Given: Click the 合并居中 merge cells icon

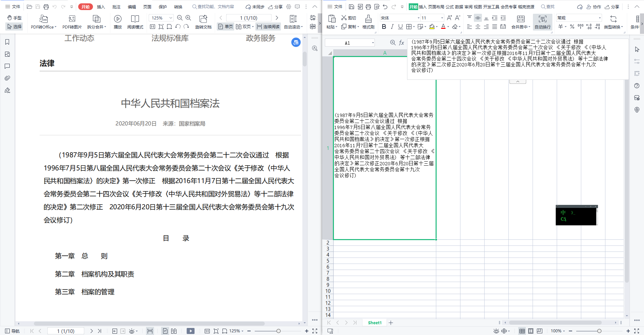Looking at the screenshot, I should pyautogui.click(x=521, y=19).
